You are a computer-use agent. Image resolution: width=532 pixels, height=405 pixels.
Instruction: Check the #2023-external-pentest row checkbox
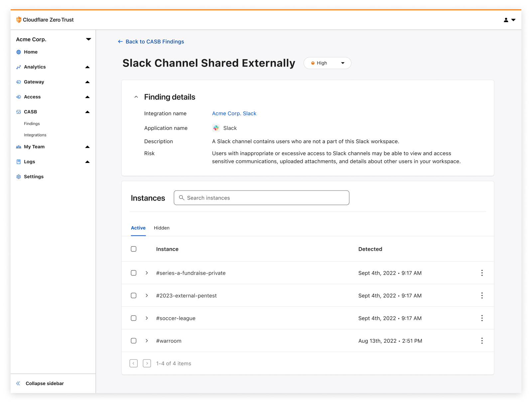click(134, 296)
